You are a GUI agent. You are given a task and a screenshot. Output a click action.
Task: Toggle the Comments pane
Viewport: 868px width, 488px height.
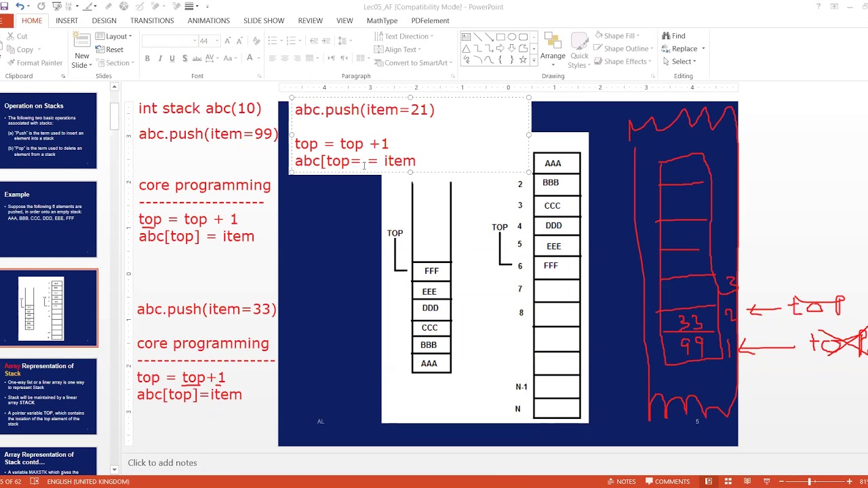[x=668, y=481]
